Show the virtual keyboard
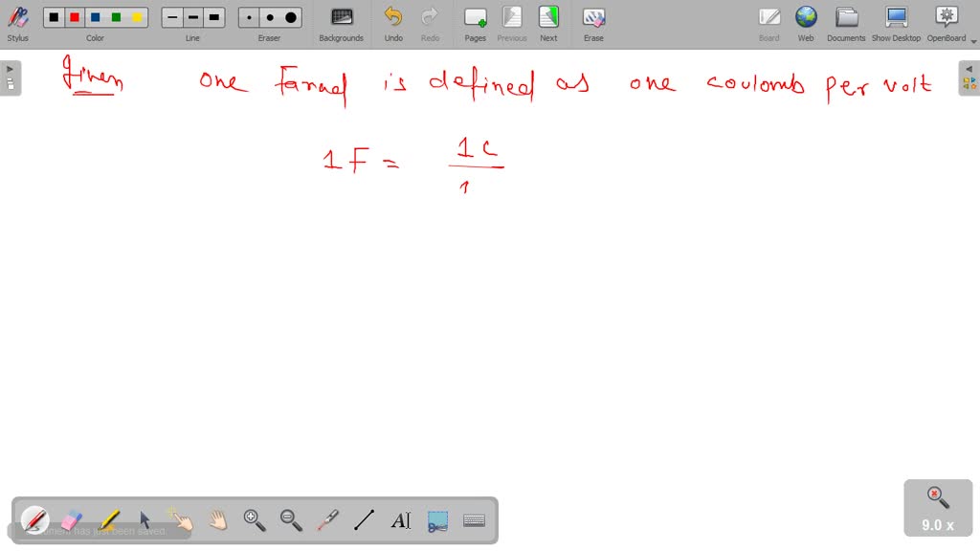 coord(474,519)
